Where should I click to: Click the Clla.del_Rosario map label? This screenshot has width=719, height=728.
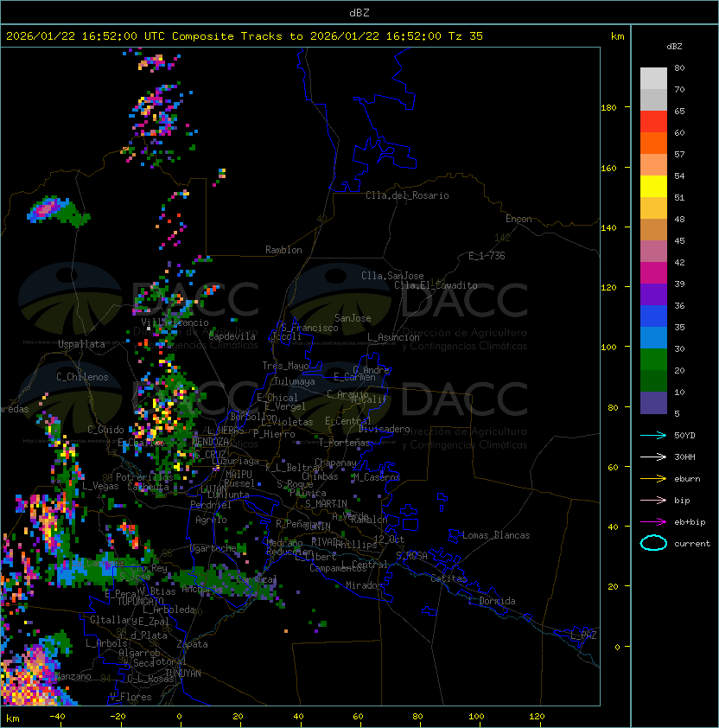pyautogui.click(x=407, y=195)
